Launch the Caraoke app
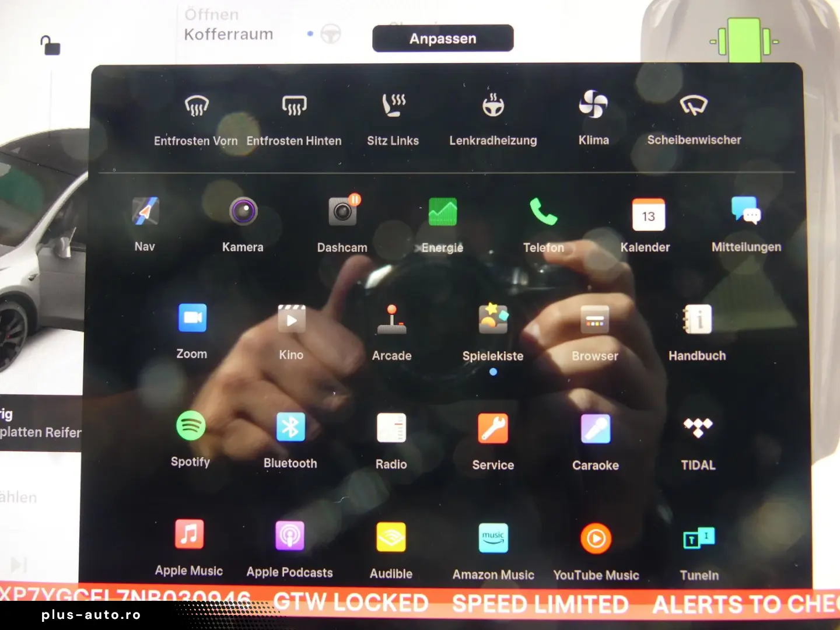This screenshot has width=840, height=630. click(596, 429)
